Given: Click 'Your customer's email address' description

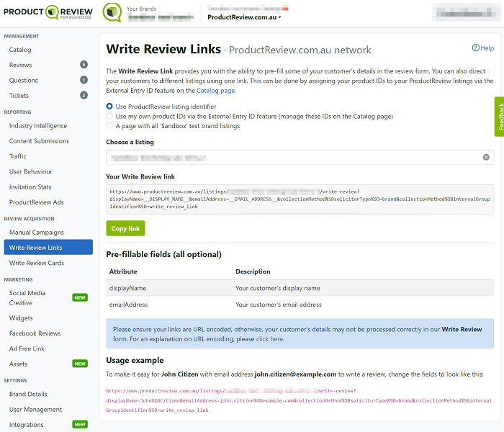Looking at the screenshot, I should coord(279,305).
